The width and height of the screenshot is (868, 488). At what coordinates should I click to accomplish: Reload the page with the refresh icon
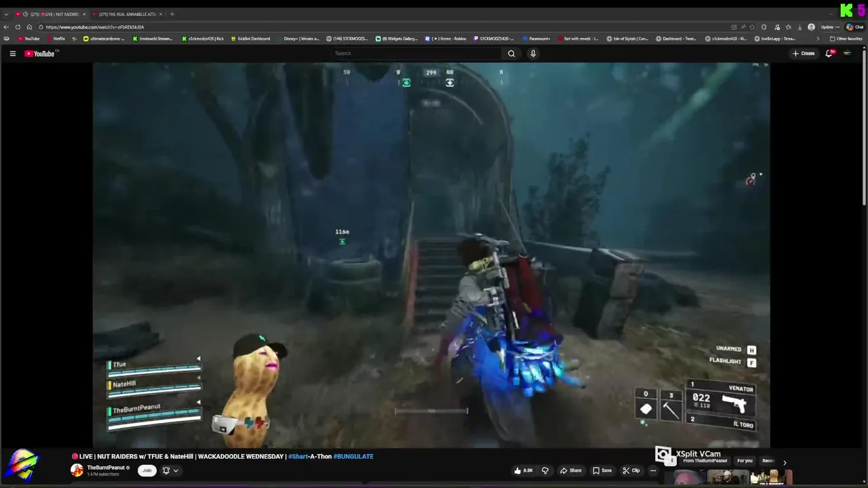coord(18,27)
